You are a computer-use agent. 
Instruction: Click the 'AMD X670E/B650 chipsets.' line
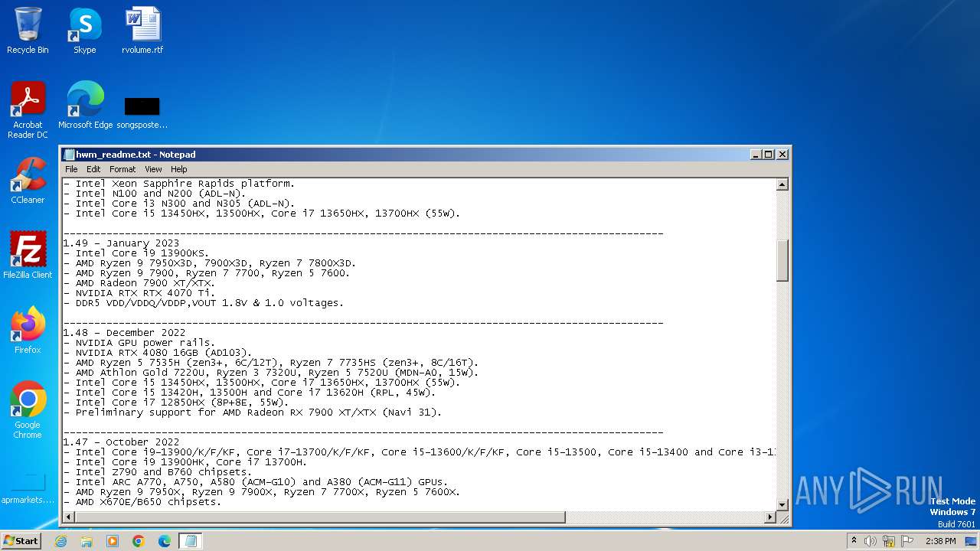tap(142, 502)
